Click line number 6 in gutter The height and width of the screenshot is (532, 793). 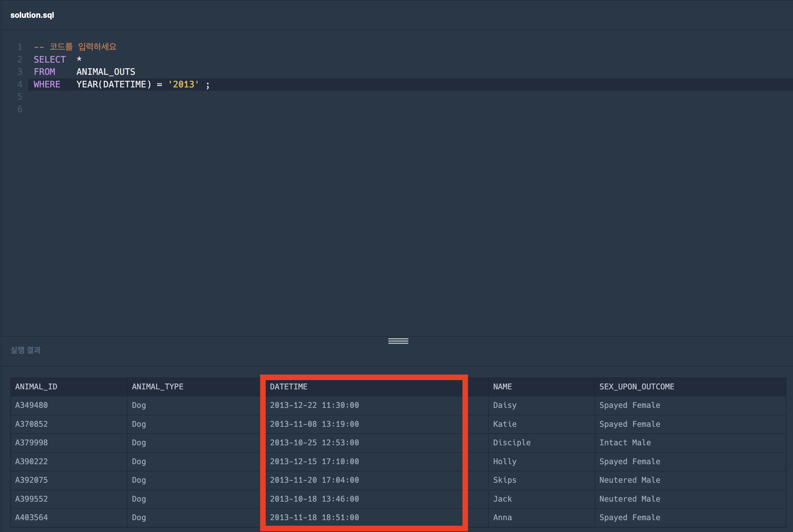coord(20,109)
